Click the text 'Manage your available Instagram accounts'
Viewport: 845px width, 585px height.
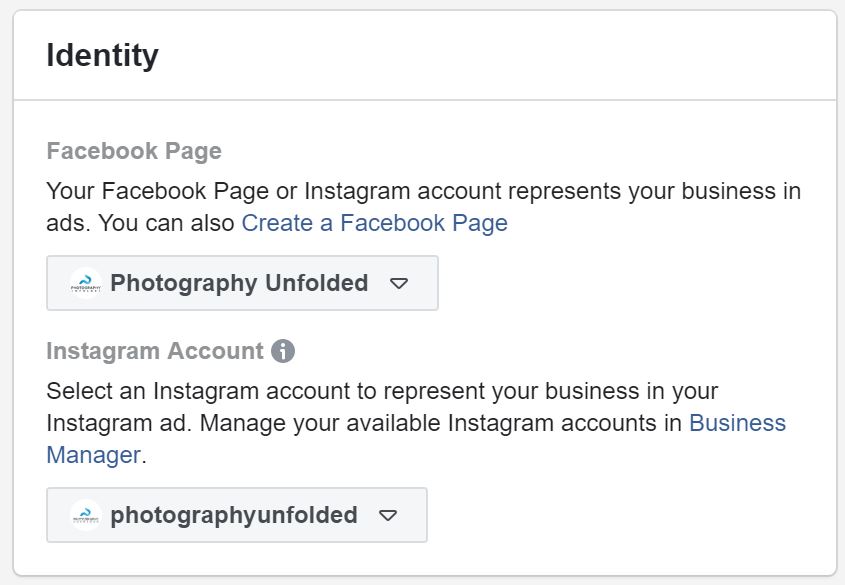point(430,423)
